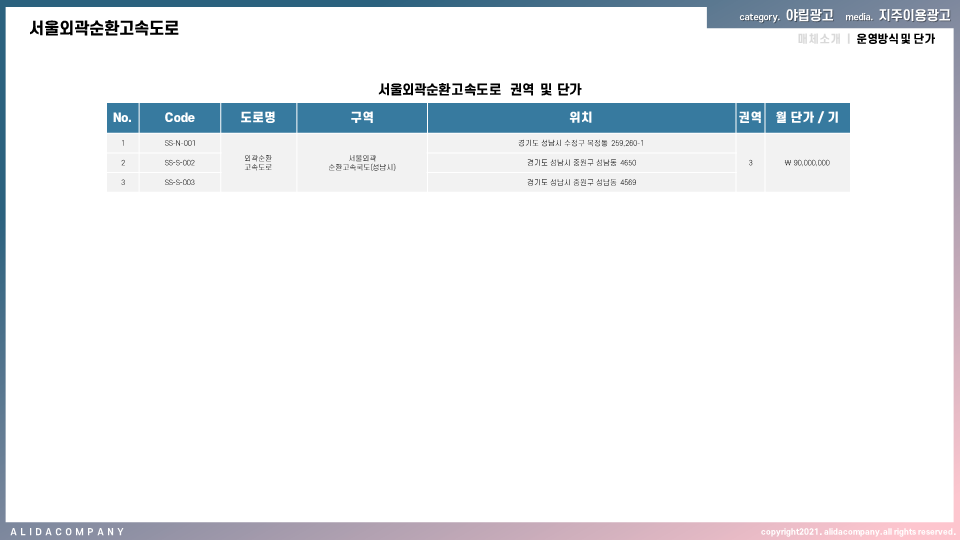This screenshot has height=540, width=960.
Task: Click code cell SS-S-002
Action: click(180, 162)
